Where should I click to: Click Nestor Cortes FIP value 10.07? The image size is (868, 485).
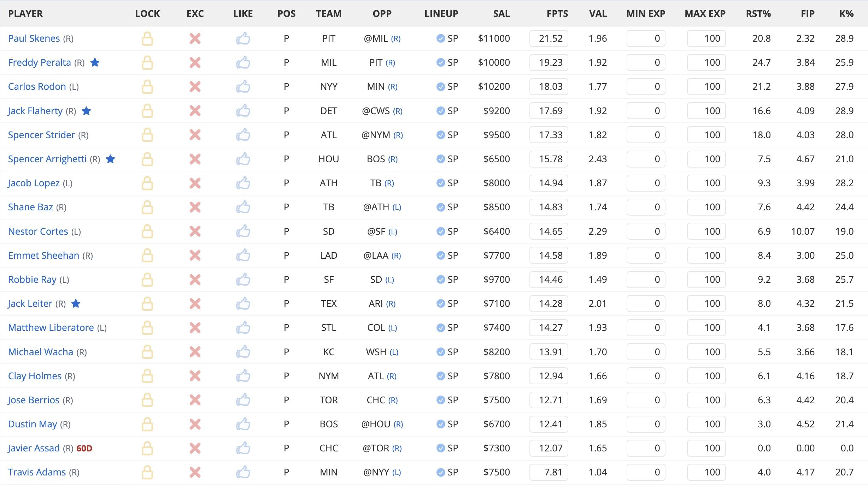803,232
